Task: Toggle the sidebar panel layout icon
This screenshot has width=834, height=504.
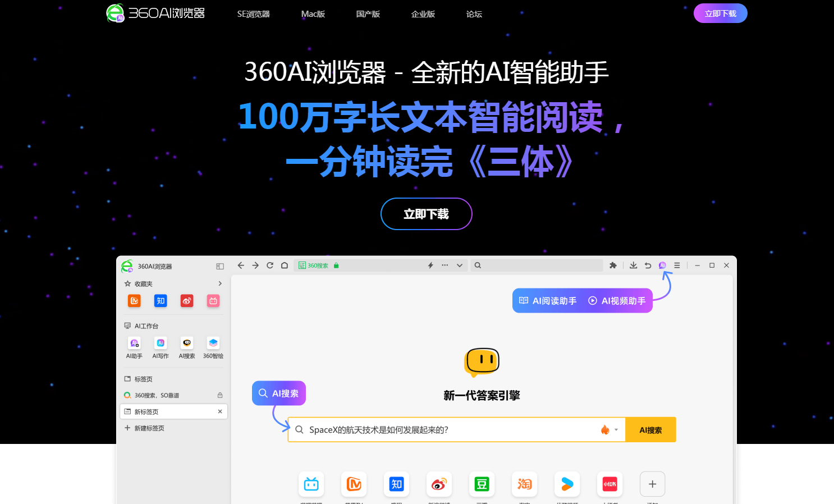Action: tap(219, 265)
